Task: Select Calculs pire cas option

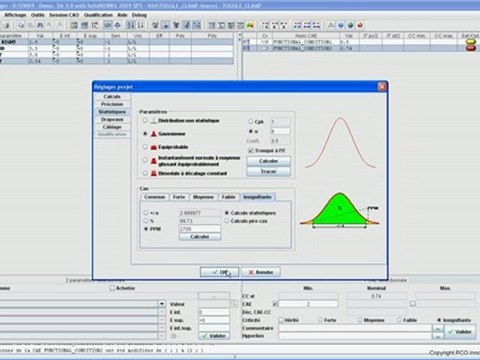Action: [x=227, y=221]
